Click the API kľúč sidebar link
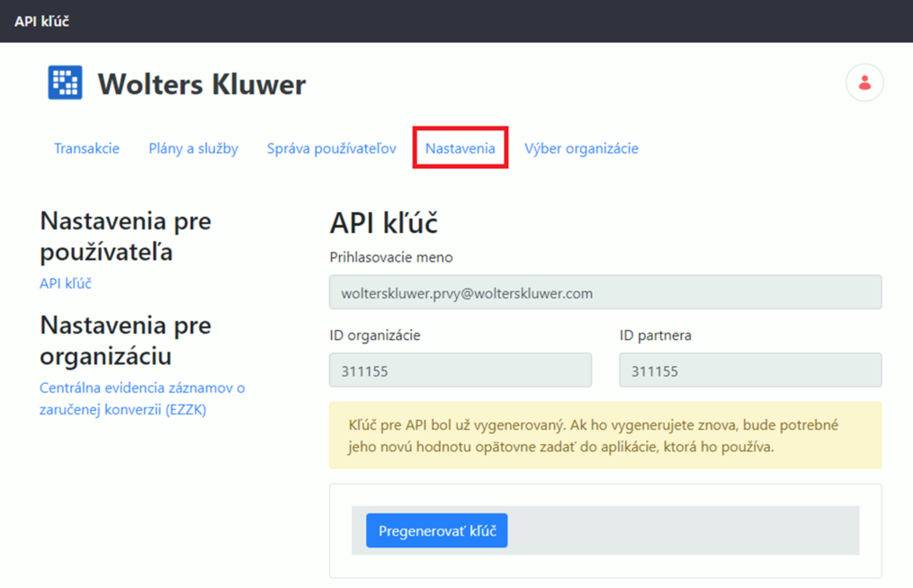This screenshot has height=588, width=913. pos(66,283)
